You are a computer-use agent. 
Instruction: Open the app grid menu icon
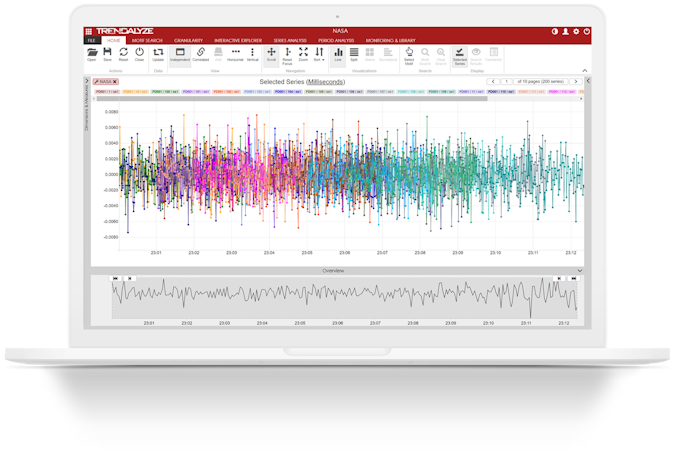(89, 31)
